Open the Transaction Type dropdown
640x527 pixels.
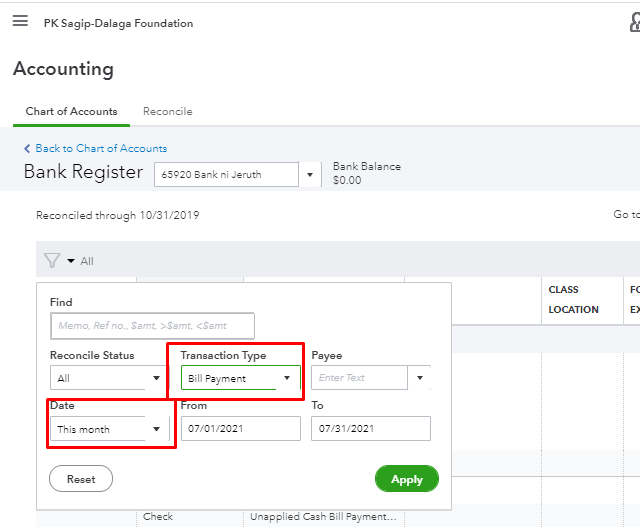click(287, 378)
